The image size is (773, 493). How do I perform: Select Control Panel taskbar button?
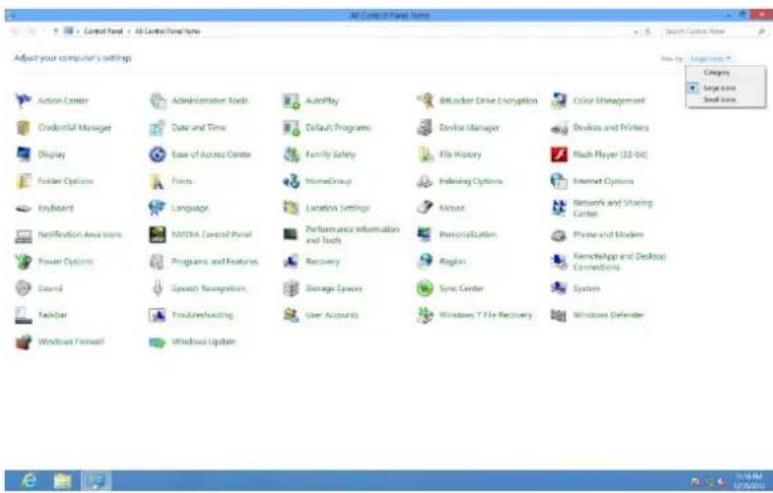96,481
